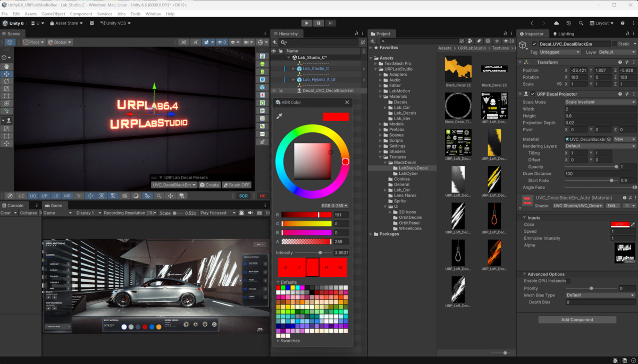Switch to the Lighting tab
The image size is (638, 364).
point(563,33)
